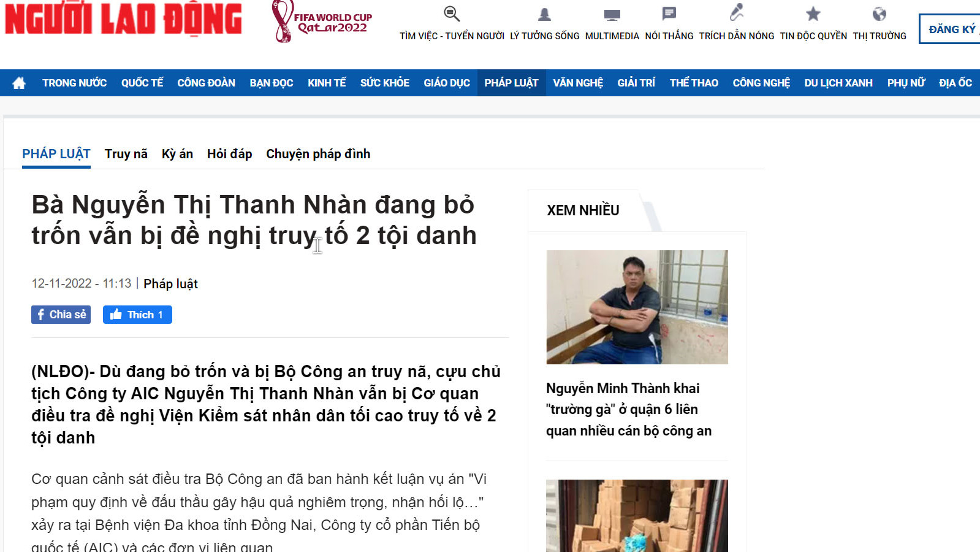Switch to the Truy nã tab
980x552 pixels.
[126, 154]
